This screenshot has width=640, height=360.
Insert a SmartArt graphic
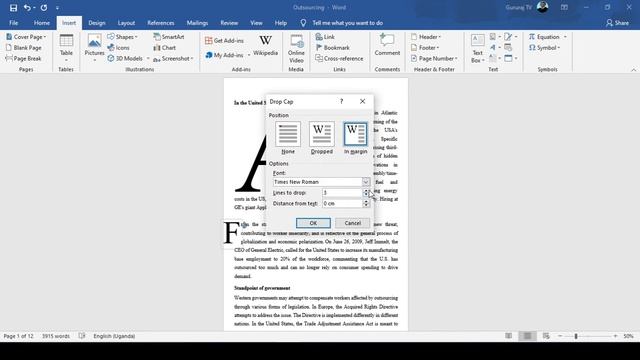tap(169, 37)
